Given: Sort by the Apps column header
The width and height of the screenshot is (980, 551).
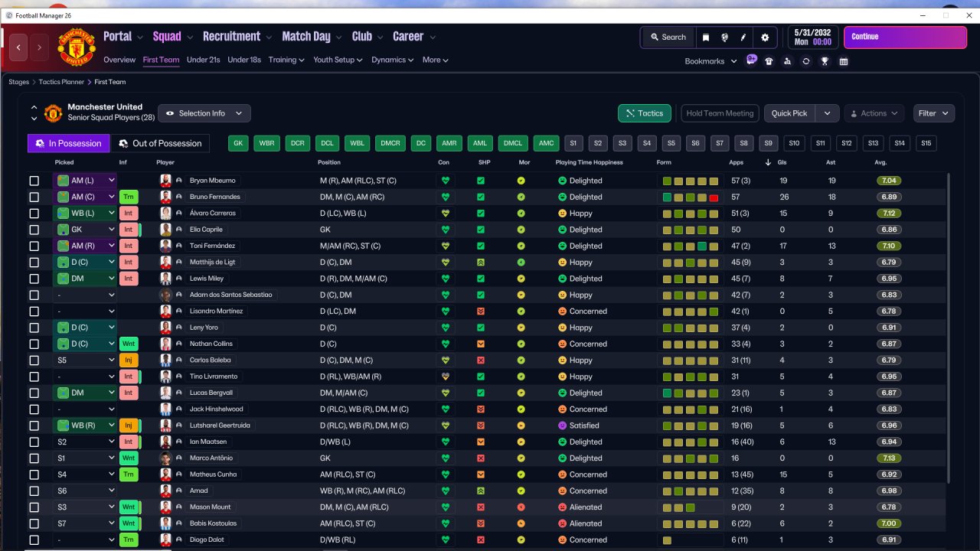Looking at the screenshot, I should [x=736, y=162].
